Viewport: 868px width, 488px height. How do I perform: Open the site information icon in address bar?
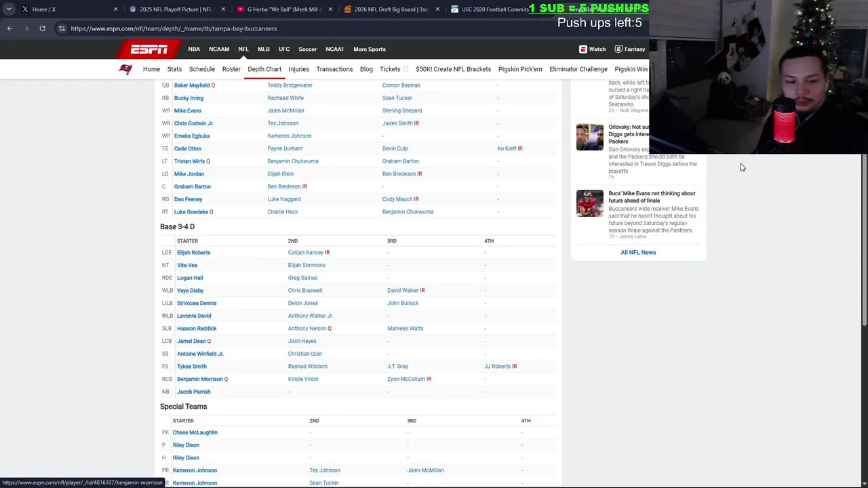[x=62, y=28]
